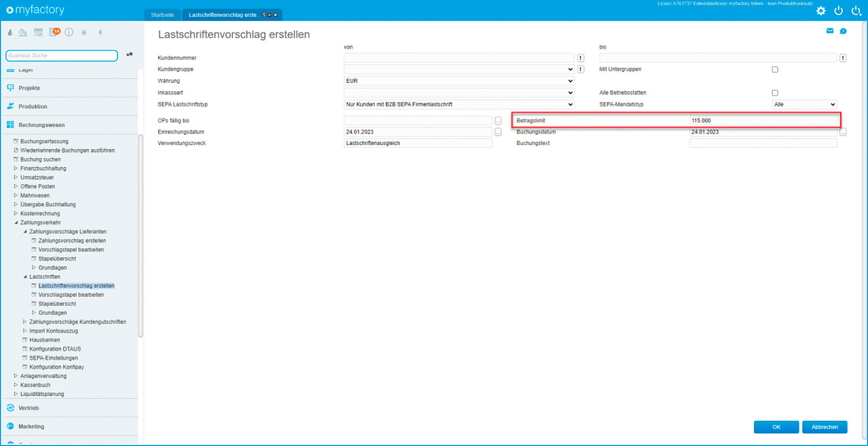The image size is (868, 446).
Task: Expand the Offene Posten tree node
Action: [16, 187]
